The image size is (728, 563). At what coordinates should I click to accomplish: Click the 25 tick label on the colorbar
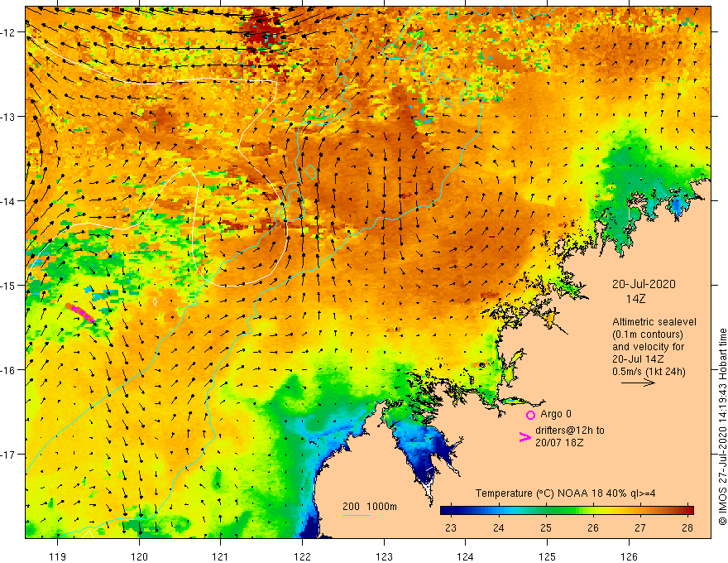click(x=546, y=528)
